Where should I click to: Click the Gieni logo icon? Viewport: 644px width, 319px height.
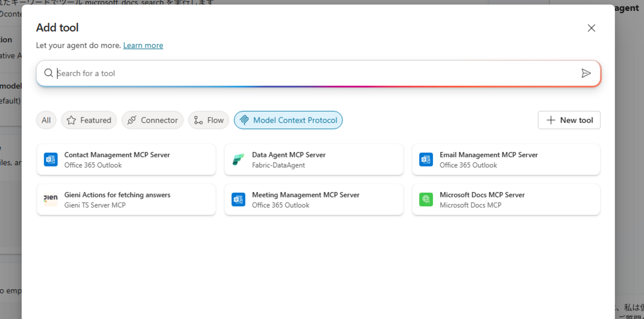(x=51, y=199)
